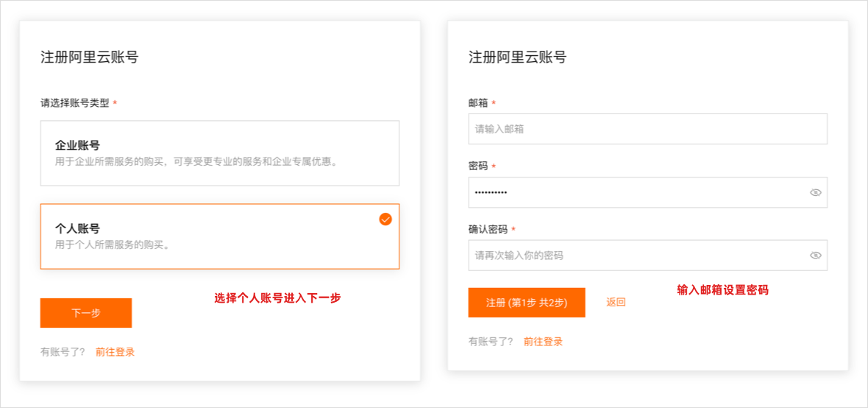Screen dimensions: 868x408
Task: Click red note 输入邮箱设置密码
Action: (x=722, y=290)
